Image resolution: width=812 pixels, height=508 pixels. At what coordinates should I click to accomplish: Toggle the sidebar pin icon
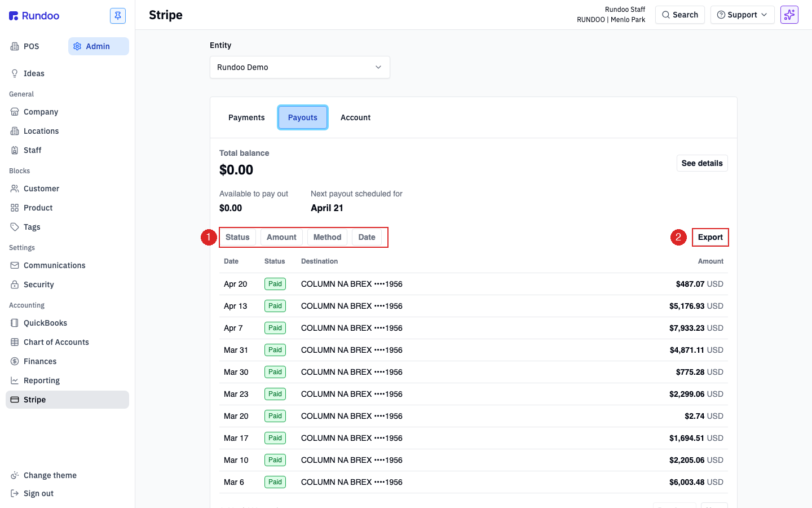click(x=118, y=16)
